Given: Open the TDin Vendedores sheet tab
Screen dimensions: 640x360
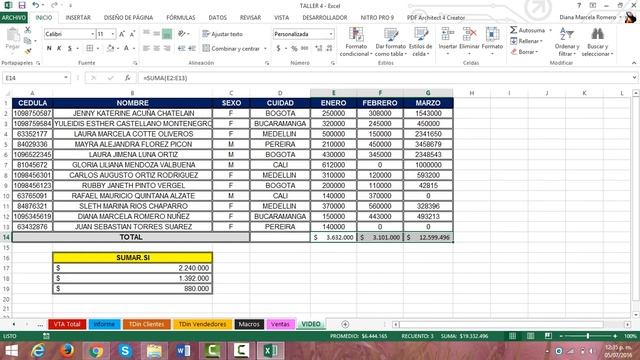Looking at the screenshot, I should tap(202, 324).
